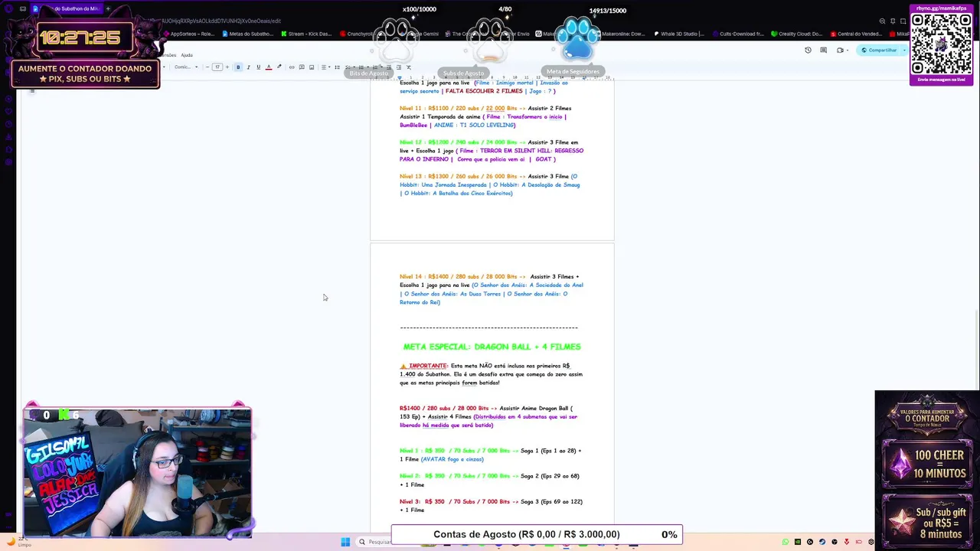Open the text color picker

pos(268,67)
